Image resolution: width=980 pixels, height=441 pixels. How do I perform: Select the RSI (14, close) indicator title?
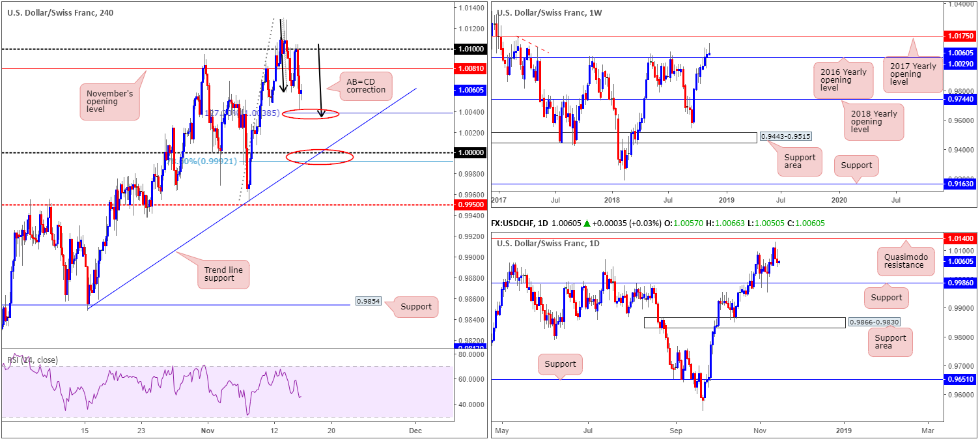click(x=33, y=360)
